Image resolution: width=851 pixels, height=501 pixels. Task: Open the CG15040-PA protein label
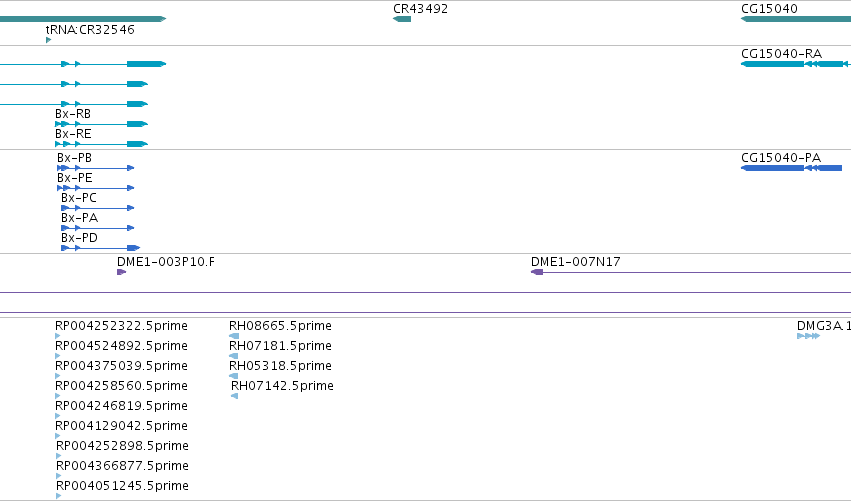click(781, 158)
